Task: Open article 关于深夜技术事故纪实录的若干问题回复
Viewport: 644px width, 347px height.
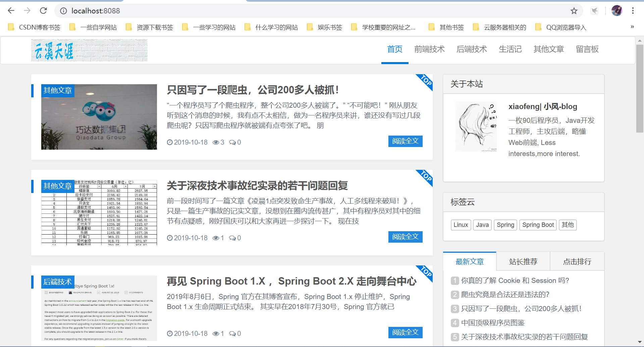Action: (x=257, y=186)
